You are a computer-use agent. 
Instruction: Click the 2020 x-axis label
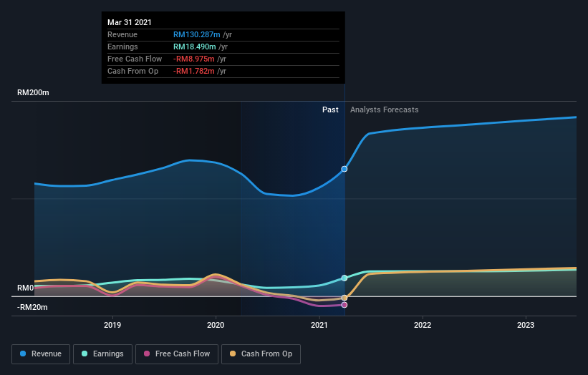click(x=216, y=325)
